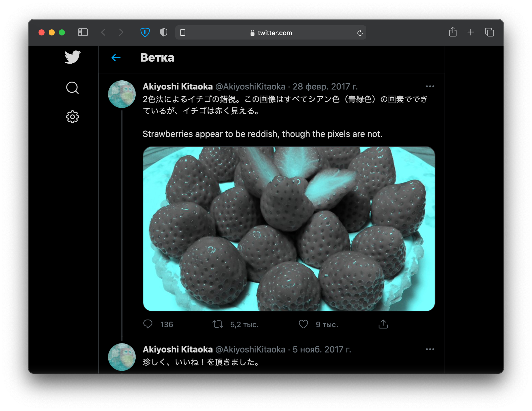Open Akiyoshi Kitaoka name on first tweet
The width and height of the screenshot is (532, 411).
click(178, 87)
